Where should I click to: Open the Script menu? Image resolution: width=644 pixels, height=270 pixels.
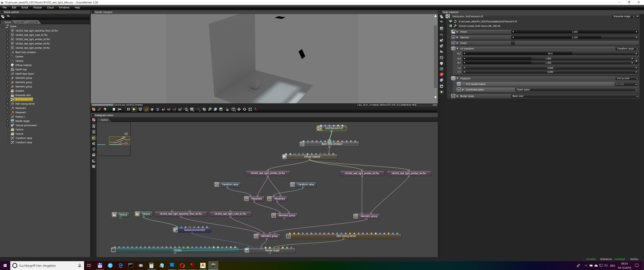(25, 7)
